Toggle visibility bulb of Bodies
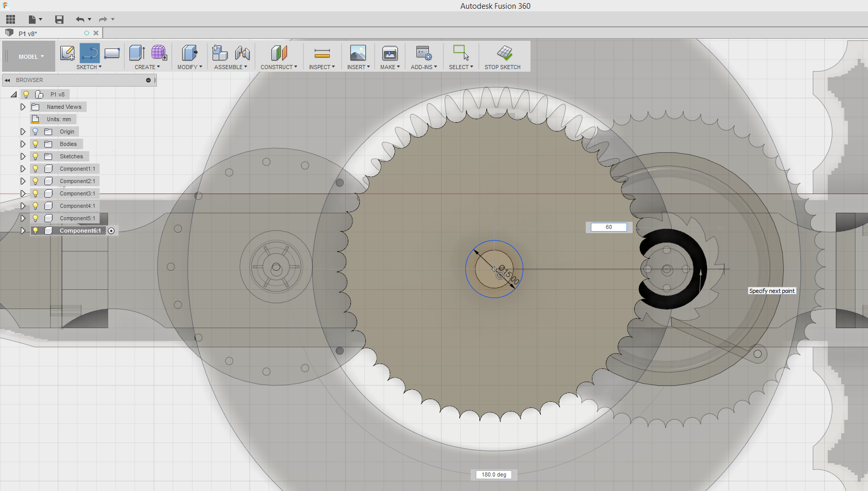The image size is (868, 491). point(36,144)
